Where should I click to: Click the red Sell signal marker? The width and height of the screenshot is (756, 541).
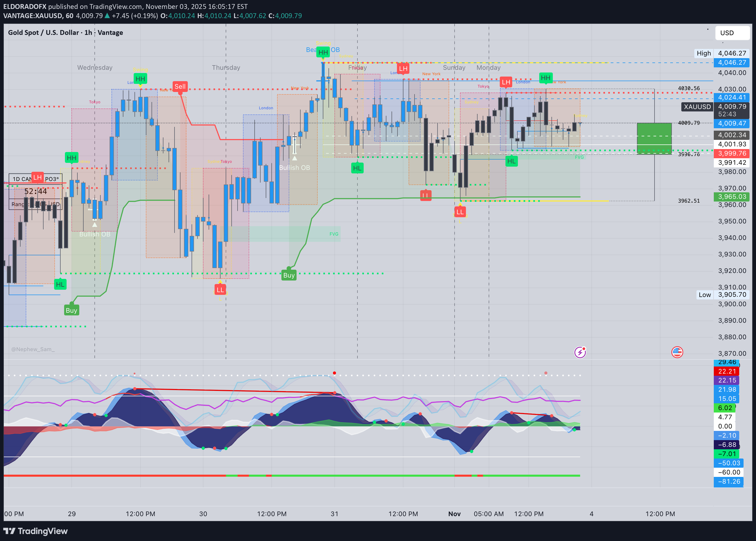pyautogui.click(x=180, y=87)
